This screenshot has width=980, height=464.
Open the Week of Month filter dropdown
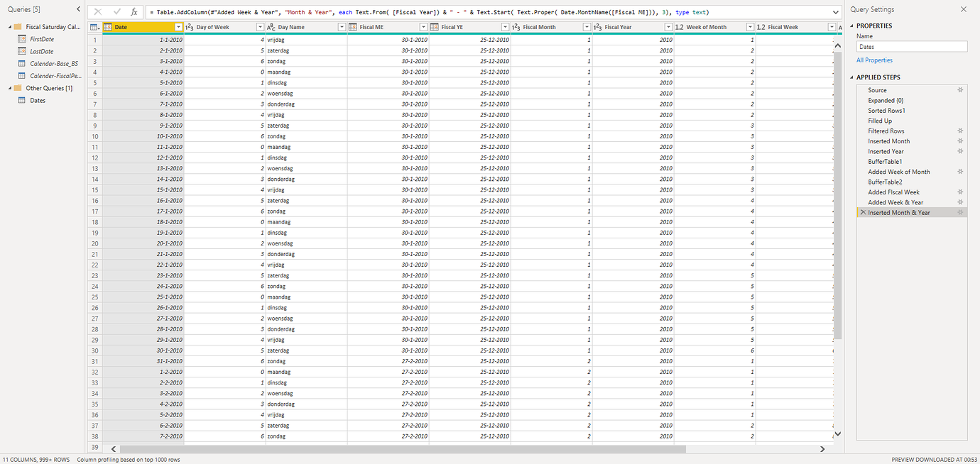pyautogui.click(x=749, y=27)
